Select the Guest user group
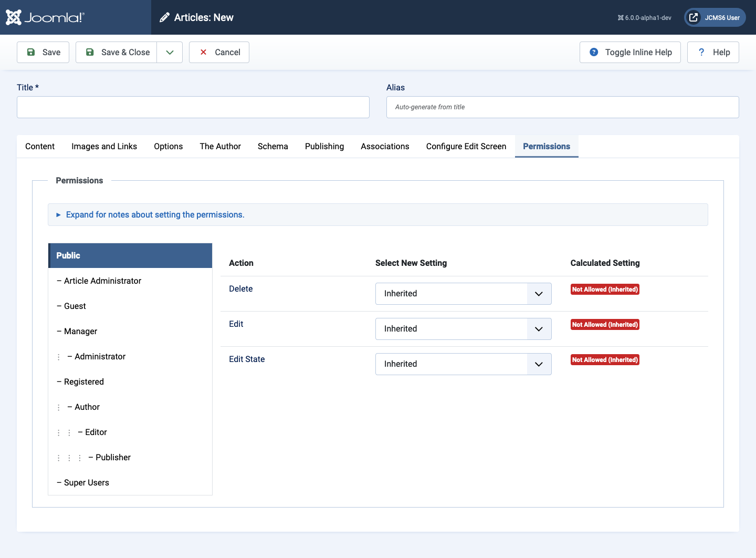 (75, 306)
